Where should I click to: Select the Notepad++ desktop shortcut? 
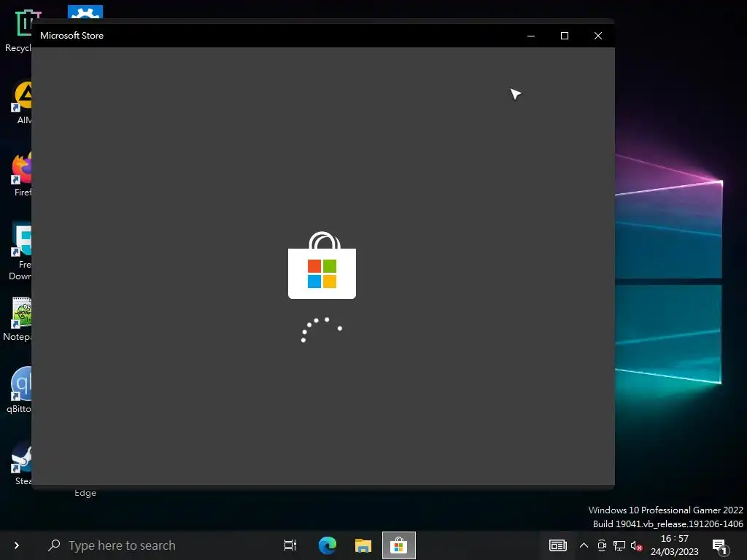pyautogui.click(x=18, y=319)
